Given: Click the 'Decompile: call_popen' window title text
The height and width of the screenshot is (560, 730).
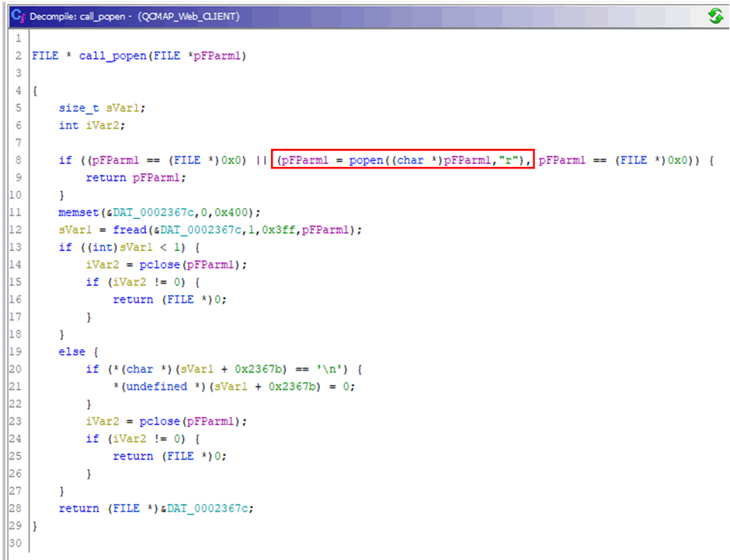Looking at the screenshot, I should pyautogui.click(x=134, y=17).
